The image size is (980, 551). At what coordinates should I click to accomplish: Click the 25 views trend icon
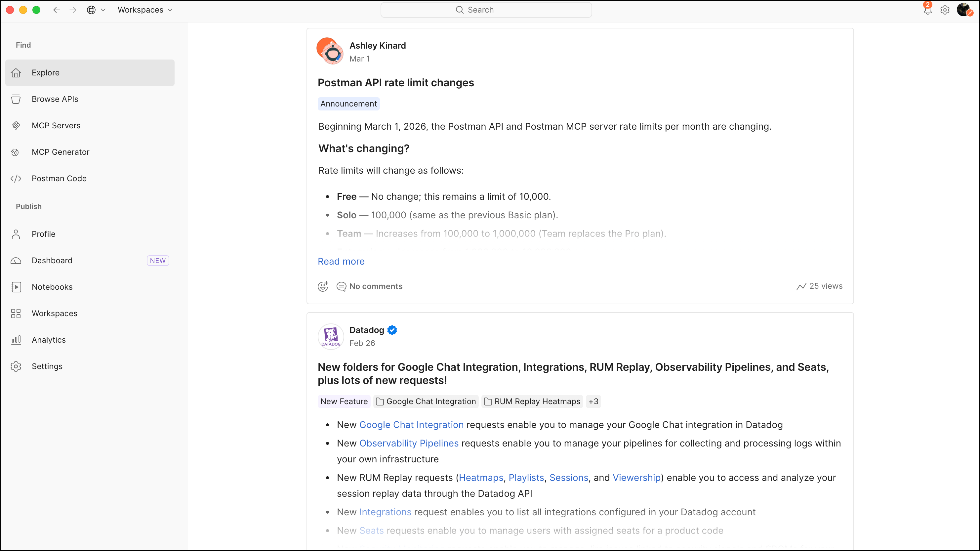801,286
